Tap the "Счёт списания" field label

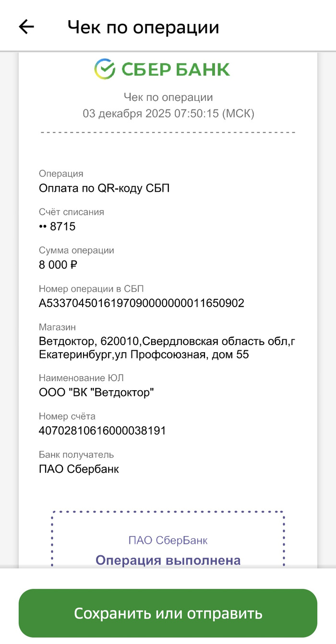point(72,212)
